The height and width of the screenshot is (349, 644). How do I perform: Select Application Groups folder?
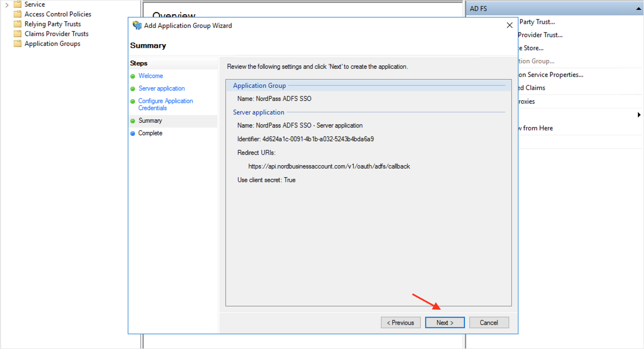click(52, 44)
